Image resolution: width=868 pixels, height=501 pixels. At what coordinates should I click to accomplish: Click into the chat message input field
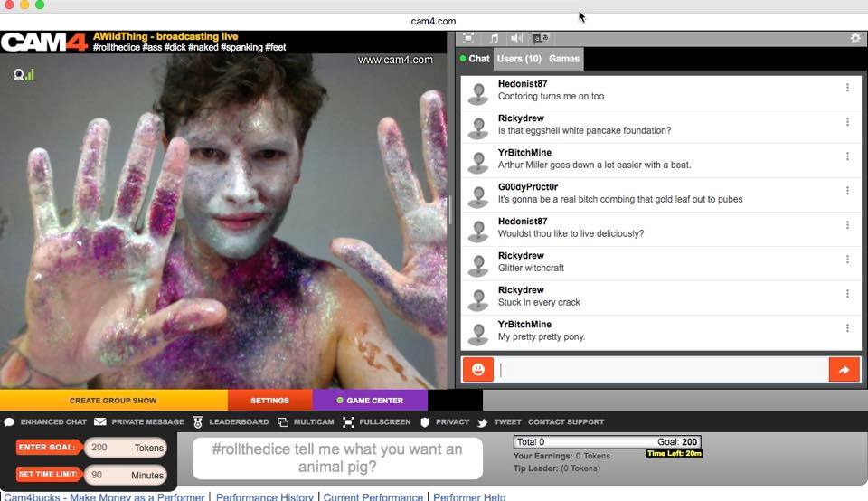tap(663, 369)
